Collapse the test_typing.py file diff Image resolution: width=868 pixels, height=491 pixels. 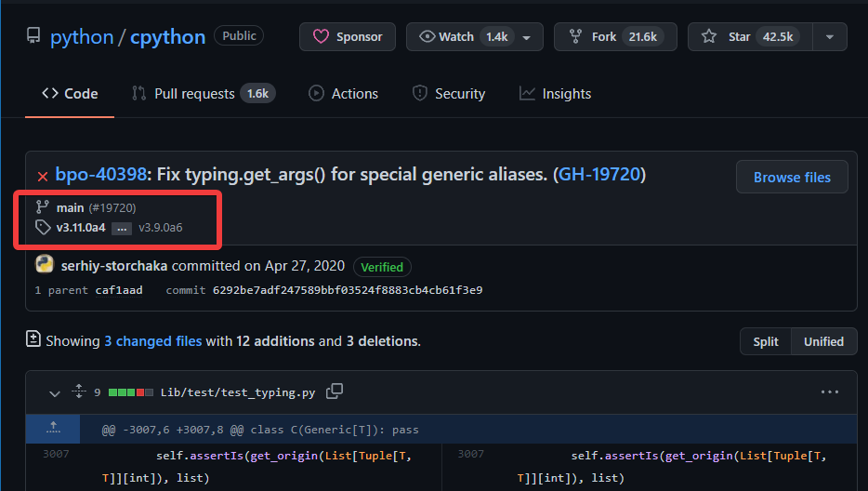54,393
